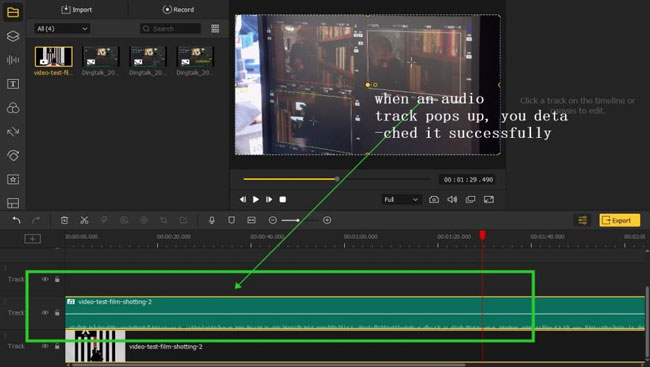
Task: Start voiceover with microphone icon
Action: point(212,220)
